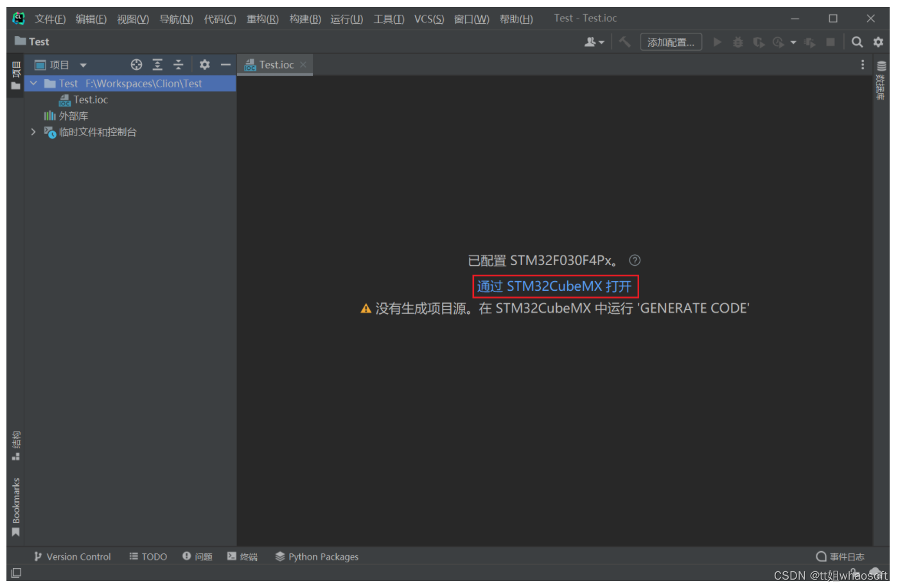Open the 导航(N) menu

[x=176, y=19]
